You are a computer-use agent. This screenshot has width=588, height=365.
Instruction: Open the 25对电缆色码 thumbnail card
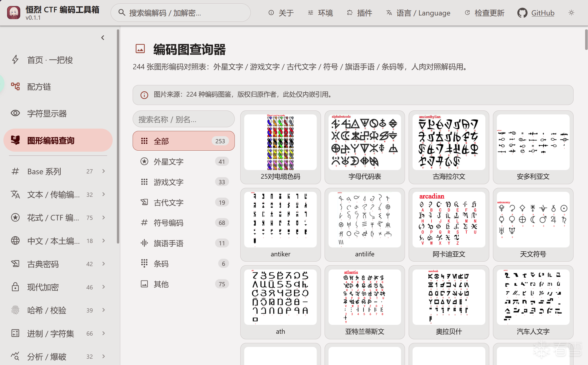click(x=280, y=147)
